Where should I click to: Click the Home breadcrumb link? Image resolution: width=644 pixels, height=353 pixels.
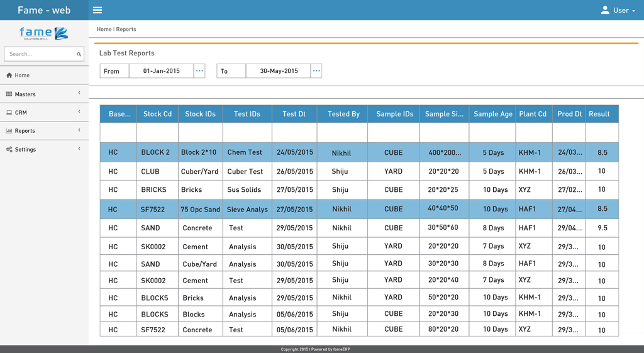[104, 29]
